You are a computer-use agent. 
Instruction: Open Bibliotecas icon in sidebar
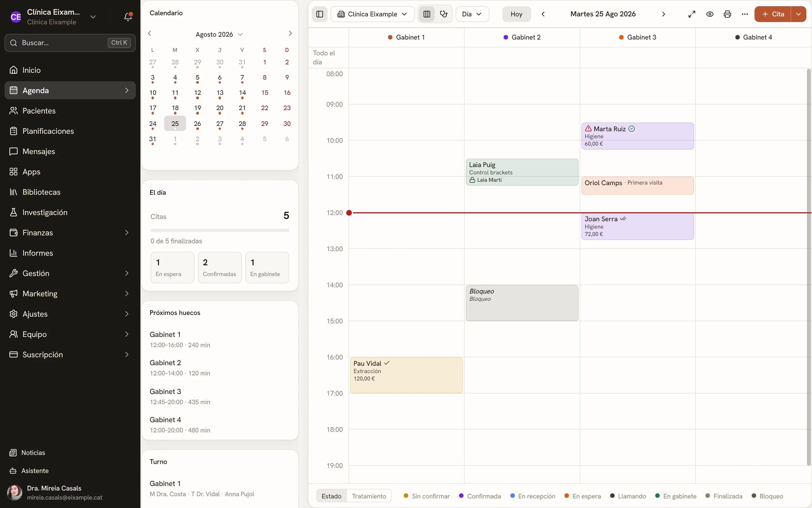[x=14, y=192]
